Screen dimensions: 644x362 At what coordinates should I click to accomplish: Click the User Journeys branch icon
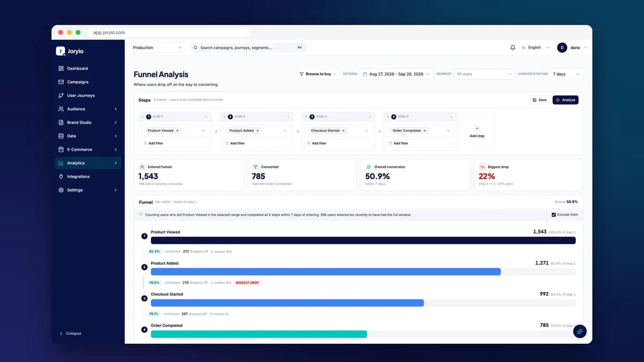[61, 95]
